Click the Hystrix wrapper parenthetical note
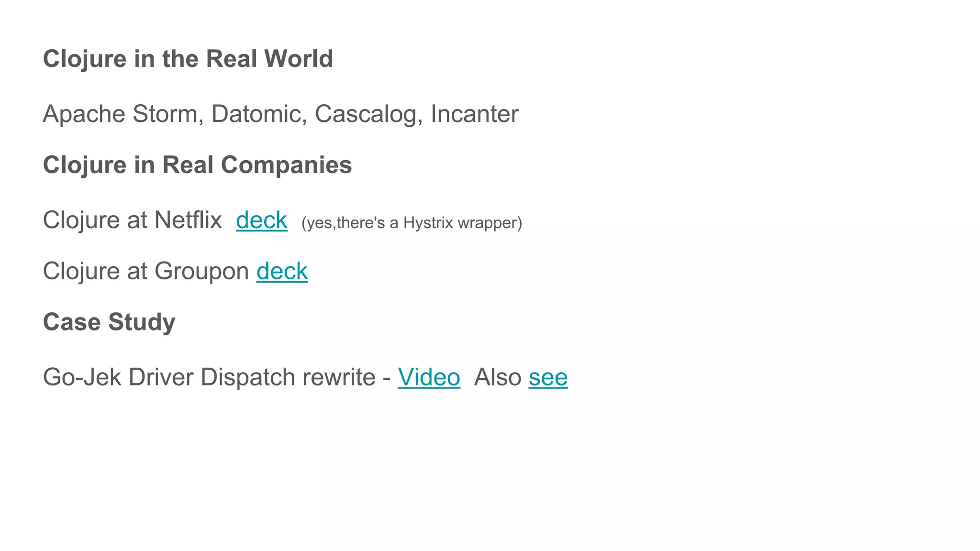Viewport: 980px width, 551px height. tap(412, 223)
